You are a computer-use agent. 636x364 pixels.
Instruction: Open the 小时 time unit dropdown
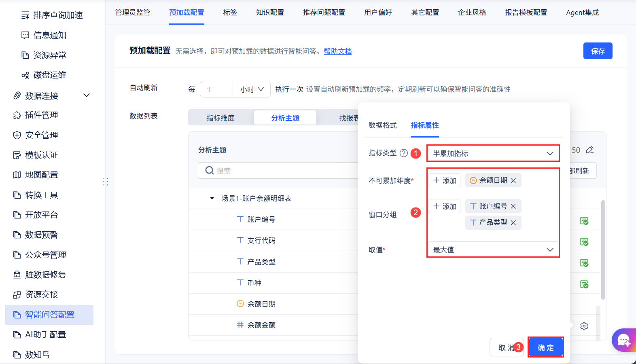point(252,89)
